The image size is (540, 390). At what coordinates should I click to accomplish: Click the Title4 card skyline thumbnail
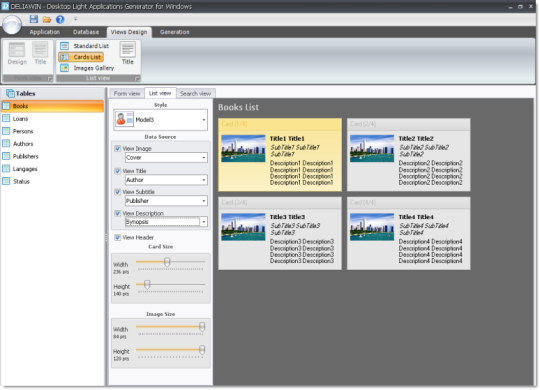(x=372, y=227)
